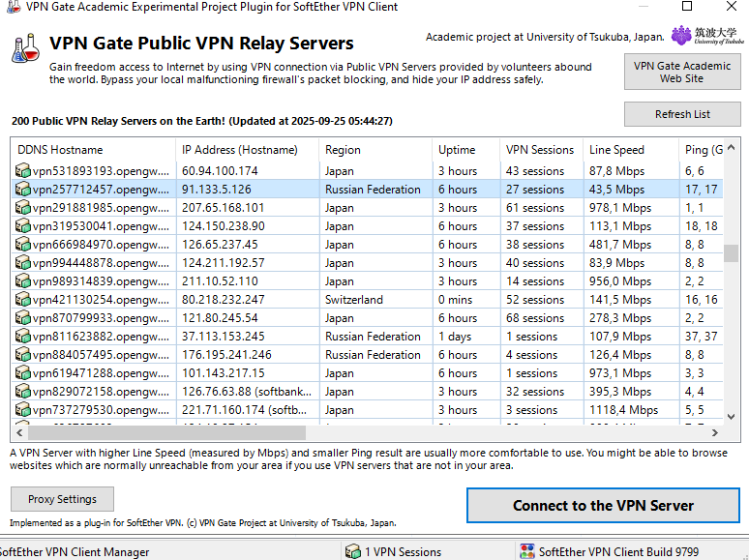Image resolution: width=749 pixels, height=560 pixels.
Task: Sort list by DDNS Hostname column
Action: coord(94,150)
